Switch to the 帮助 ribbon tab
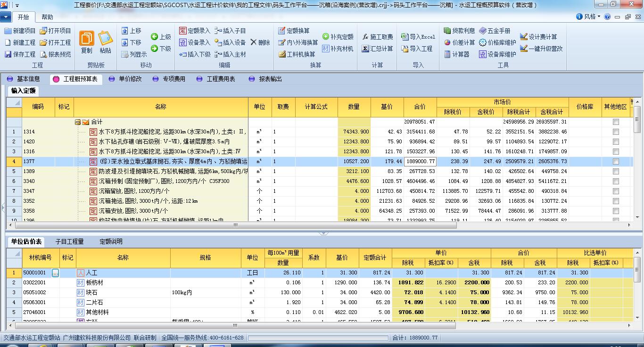Viewport: 644px width, 347px height. tap(47, 17)
